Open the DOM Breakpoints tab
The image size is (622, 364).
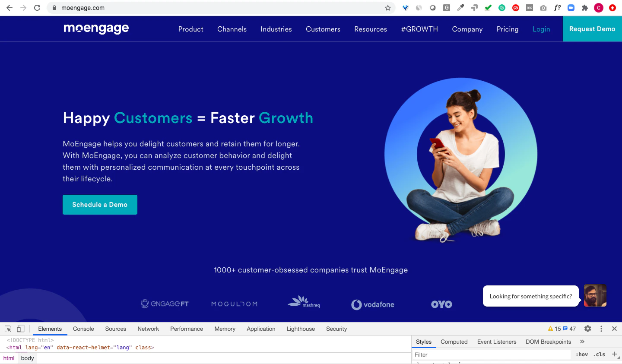[548, 342]
